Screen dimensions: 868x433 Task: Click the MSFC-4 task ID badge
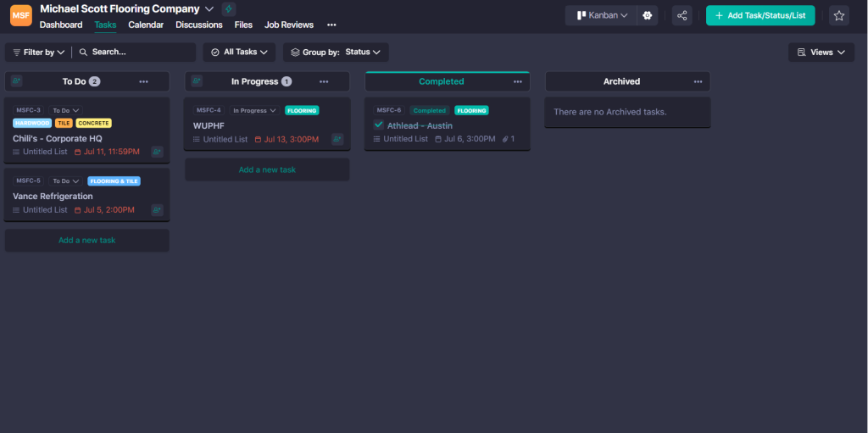pos(209,110)
